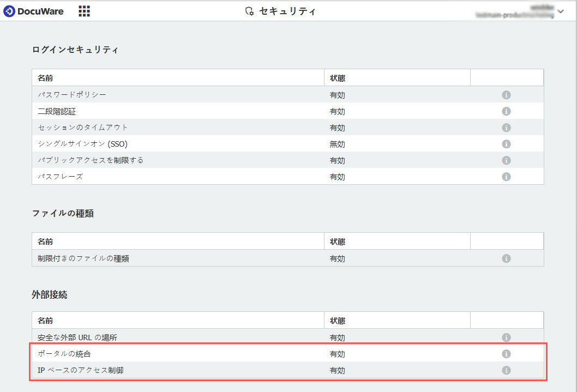577x392 pixels.
Task: Click the 制限付きのファイルの種類 row
Action: pyautogui.click(x=83, y=258)
